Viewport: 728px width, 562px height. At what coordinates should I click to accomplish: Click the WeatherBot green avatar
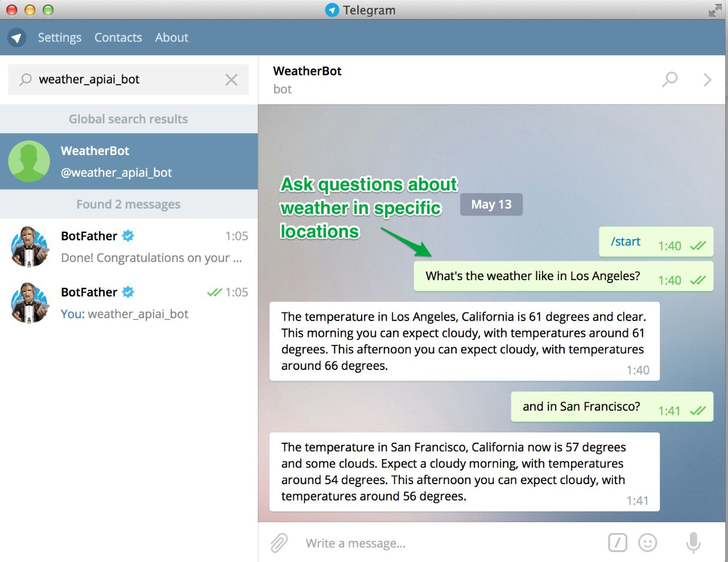pyautogui.click(x=29, y=161)
